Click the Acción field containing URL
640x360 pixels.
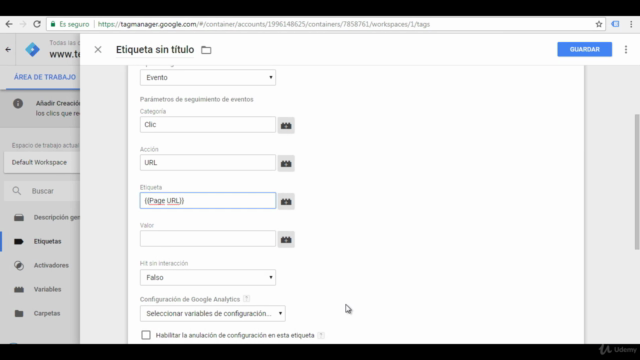click(x=208, y=162)
